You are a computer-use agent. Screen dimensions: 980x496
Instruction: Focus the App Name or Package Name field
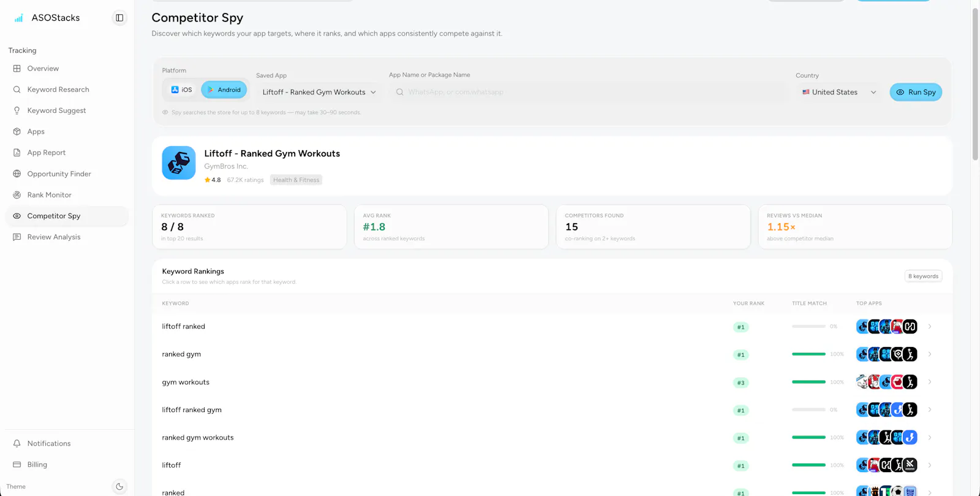589,92
